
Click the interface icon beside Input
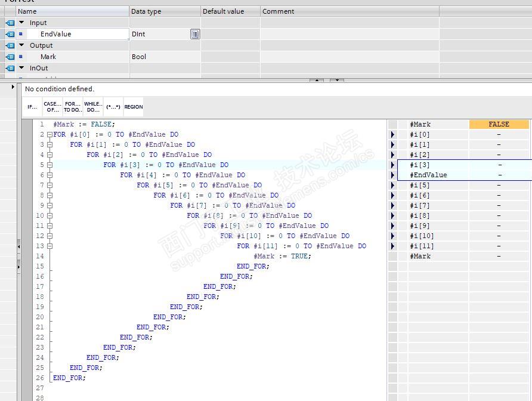coord(10,23)
